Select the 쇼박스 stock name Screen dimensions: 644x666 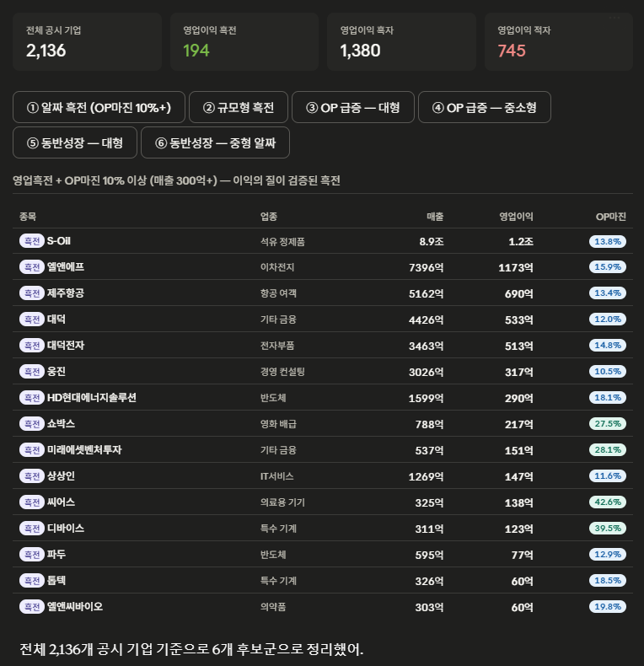coord(61,423)
